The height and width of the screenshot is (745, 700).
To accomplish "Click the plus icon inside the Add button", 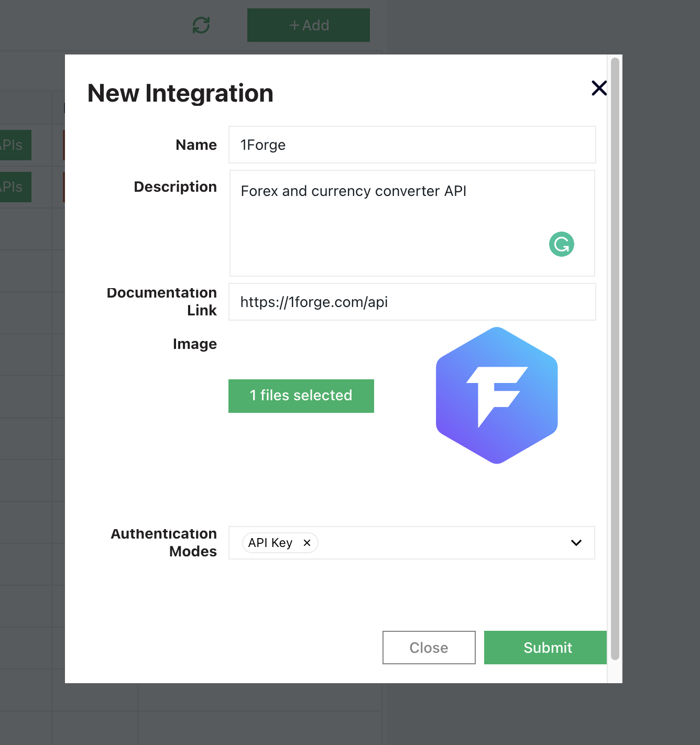I will click(x=294, y=25).
